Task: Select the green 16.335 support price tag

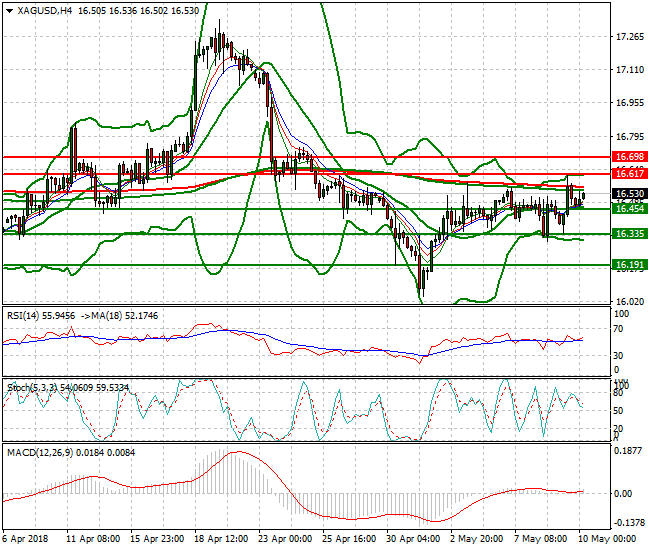Action: pyautogui.click(x=628, y=234)
